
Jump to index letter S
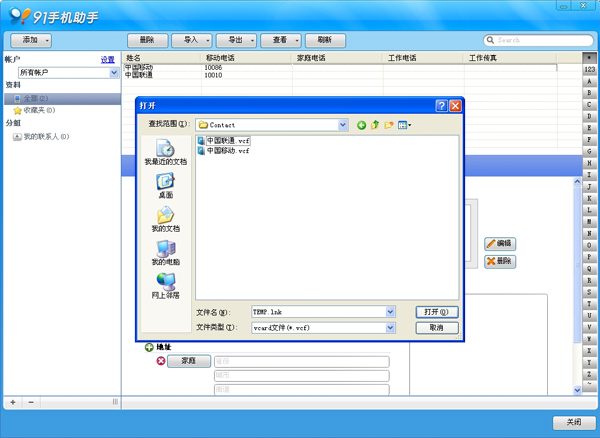(589, 292)
